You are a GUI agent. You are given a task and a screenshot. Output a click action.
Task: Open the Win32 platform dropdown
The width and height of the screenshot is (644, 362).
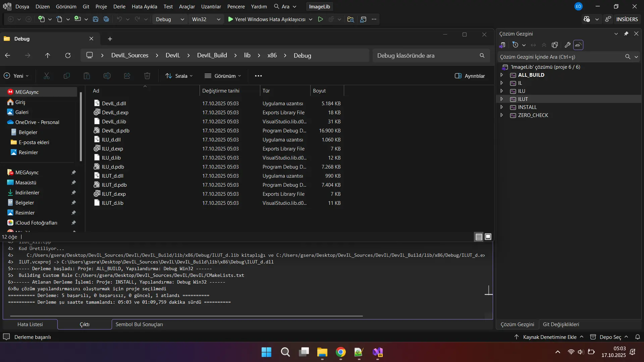pos(206,19)
